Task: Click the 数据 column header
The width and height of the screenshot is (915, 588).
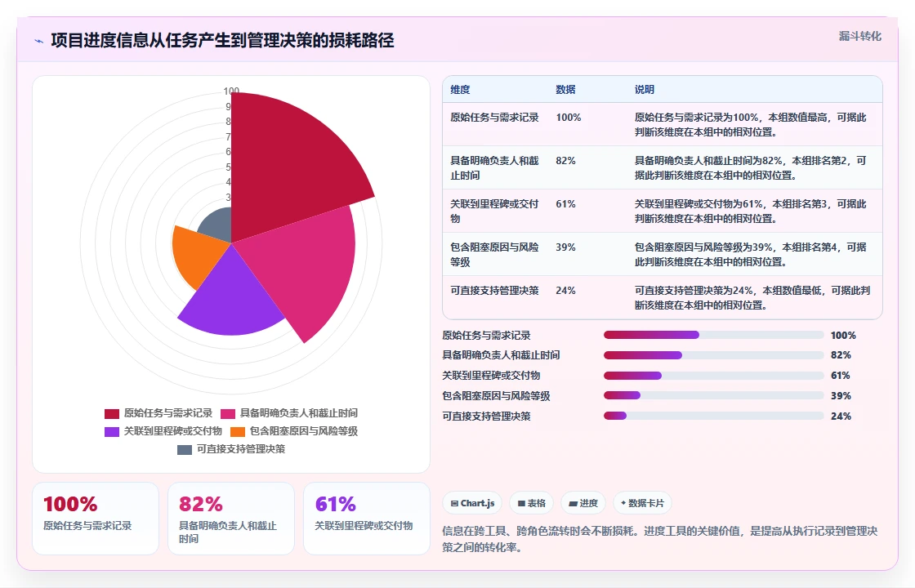Action: [565, 90]
